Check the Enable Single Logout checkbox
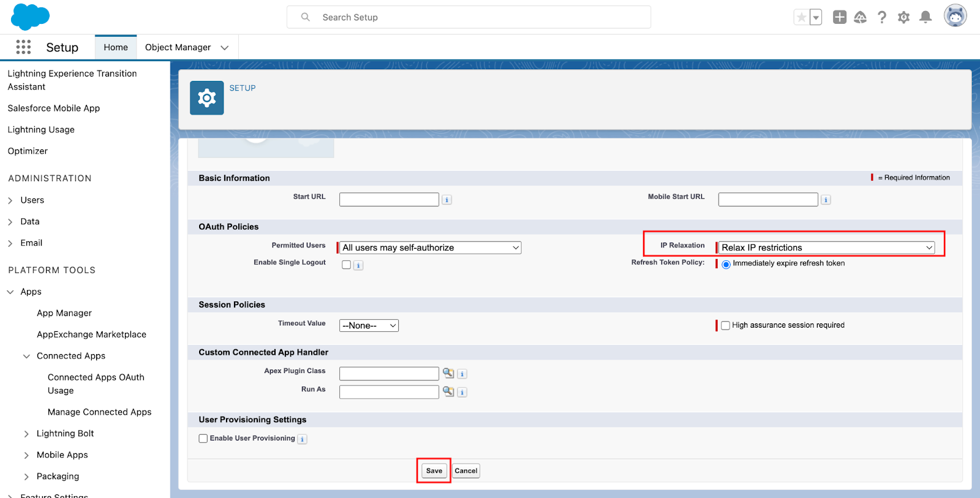Image resolution: width=980 pixels, height=498 pixels. click(347, 265)
